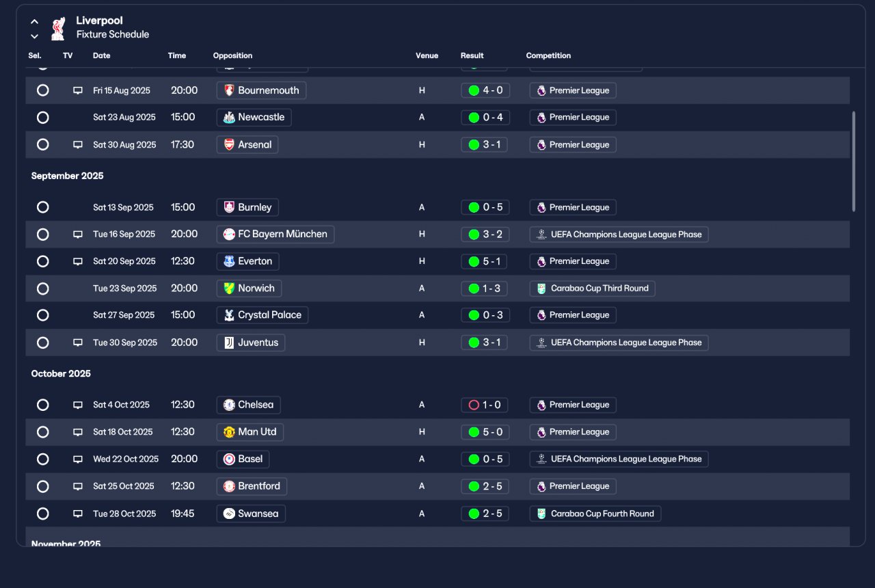
Task: View the 0 - 4 result against Newcastle
Action: [x=485, y=118]
